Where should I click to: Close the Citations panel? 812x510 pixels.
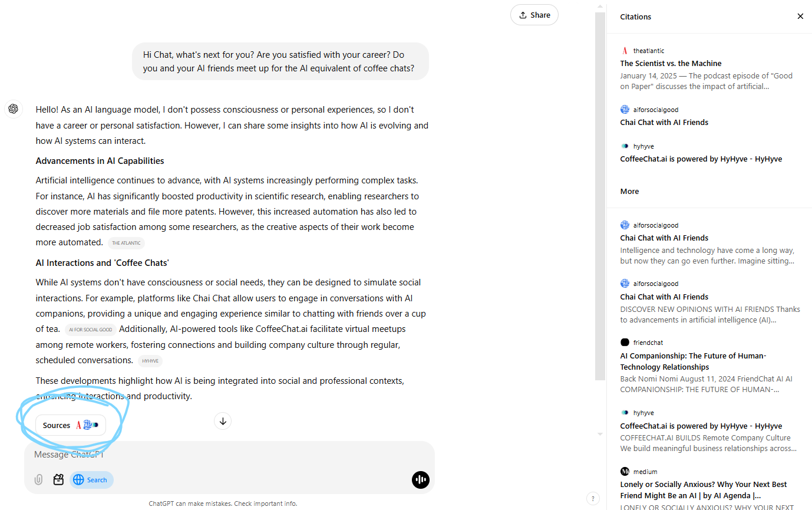click(x=800, y=17)
